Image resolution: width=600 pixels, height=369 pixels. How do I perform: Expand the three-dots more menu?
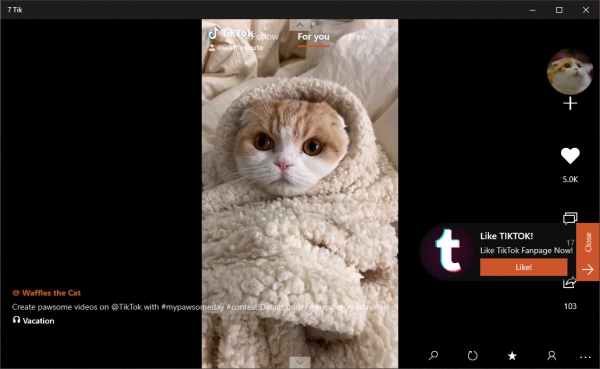pyautogui.click(x=585, y=357)
